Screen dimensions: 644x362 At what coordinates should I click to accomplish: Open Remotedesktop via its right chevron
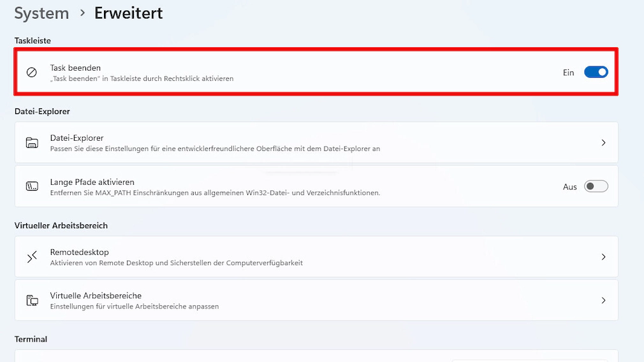pos(603,257)
